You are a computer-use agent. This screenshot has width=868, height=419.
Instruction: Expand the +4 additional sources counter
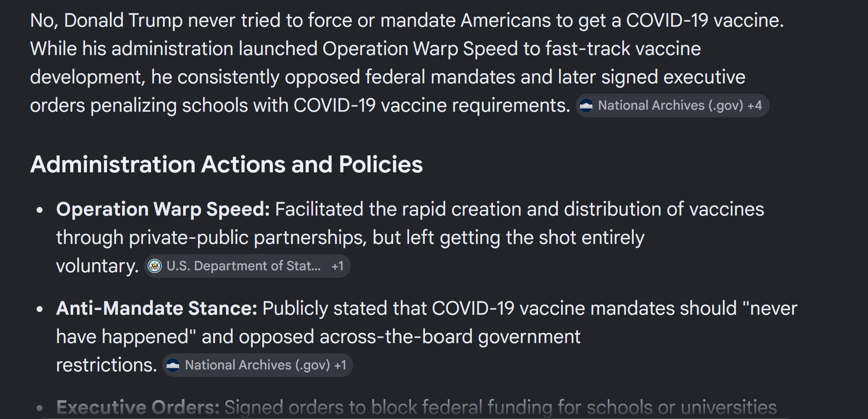pos(755,105)
